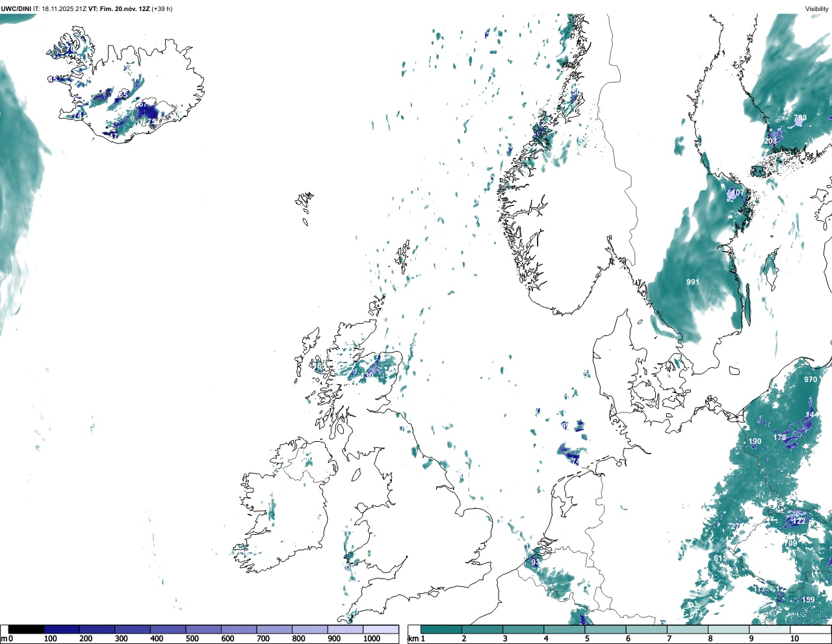Click the 1–2 km dark teal swatch
832x644 pixels.
441,630
